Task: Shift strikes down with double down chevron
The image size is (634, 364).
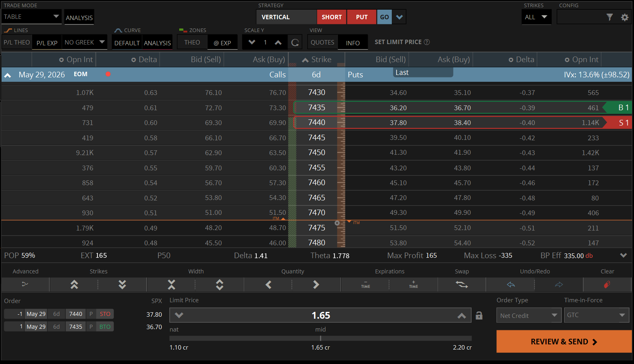Action: (122, 285)
